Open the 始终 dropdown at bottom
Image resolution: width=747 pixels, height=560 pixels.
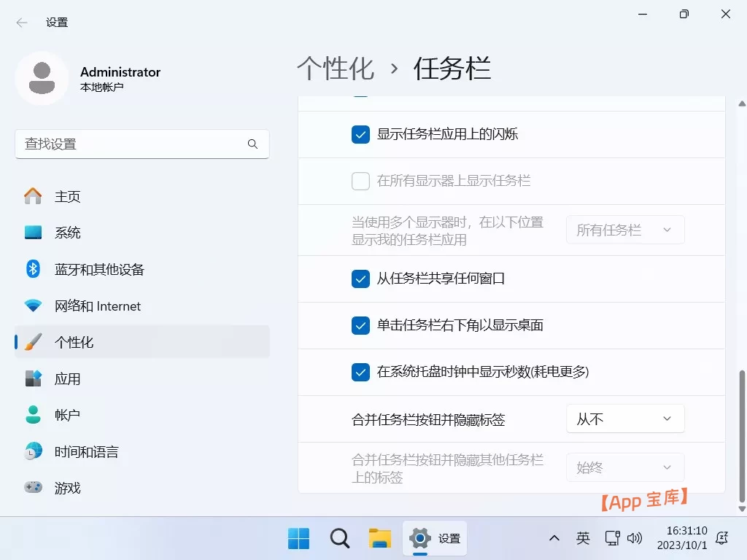(625, 467)
